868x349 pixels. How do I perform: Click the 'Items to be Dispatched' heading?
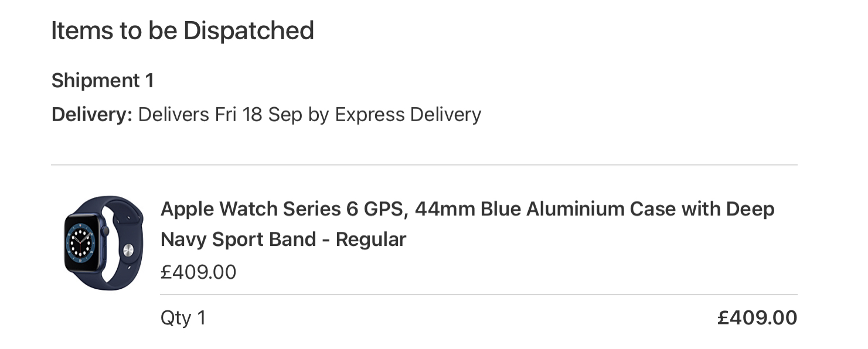[x=182, y=30]
